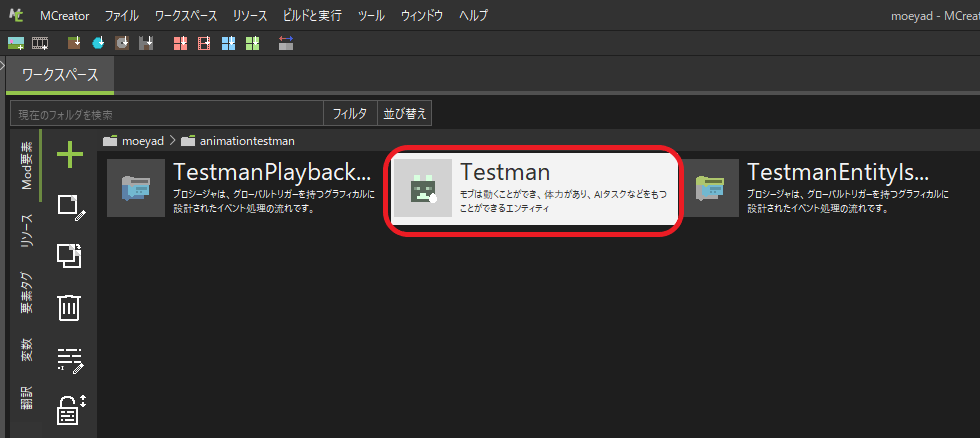Open the リソース menu

[x=249, y=16]
